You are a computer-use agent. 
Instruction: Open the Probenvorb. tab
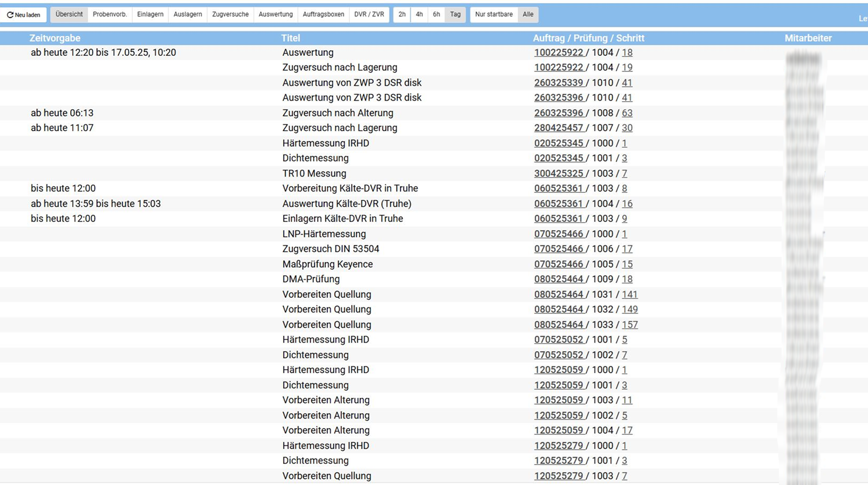pyautogui.click(x=110, y=15)
